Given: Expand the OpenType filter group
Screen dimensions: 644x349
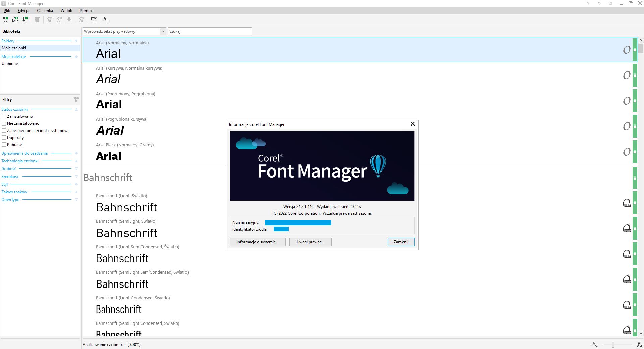Looking at the screenshot, I should (x=76, y=200).
